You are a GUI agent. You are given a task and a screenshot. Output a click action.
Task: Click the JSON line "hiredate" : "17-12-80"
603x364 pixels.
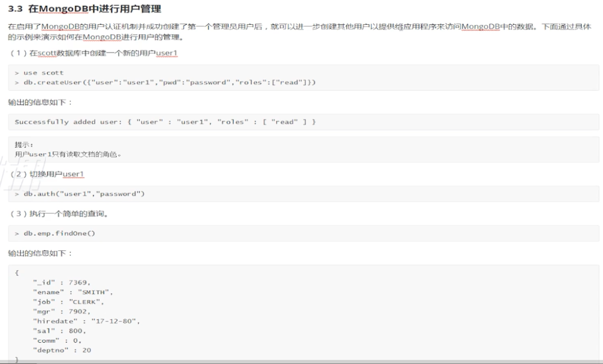click(x=87, y=321)
